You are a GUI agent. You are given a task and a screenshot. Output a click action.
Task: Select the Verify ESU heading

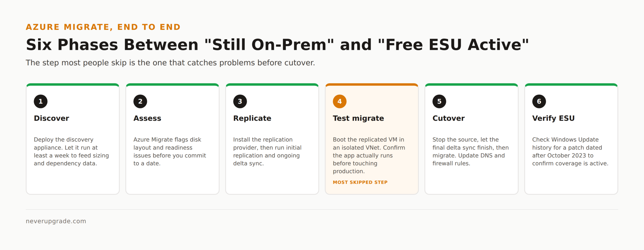(553, 118)
